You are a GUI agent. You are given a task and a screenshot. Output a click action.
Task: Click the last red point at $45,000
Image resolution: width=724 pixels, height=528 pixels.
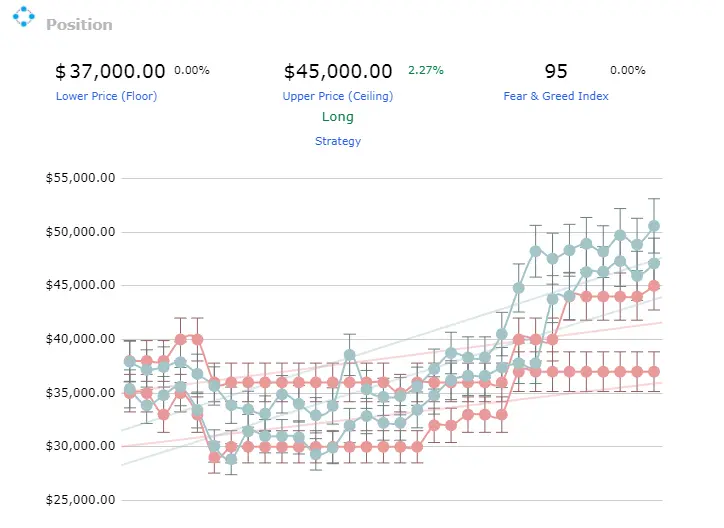tap(654, 286)
